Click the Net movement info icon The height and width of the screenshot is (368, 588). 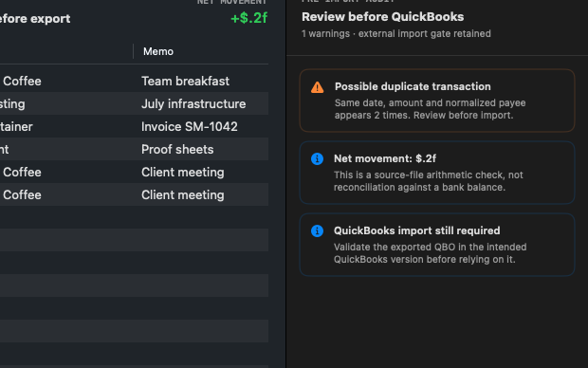[x=318, y=158]
